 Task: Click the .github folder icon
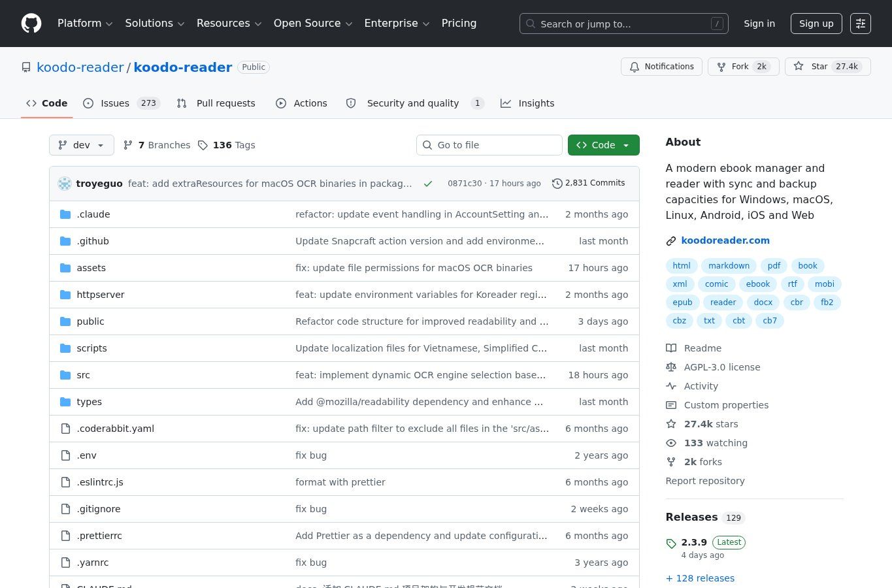(65, 241)
